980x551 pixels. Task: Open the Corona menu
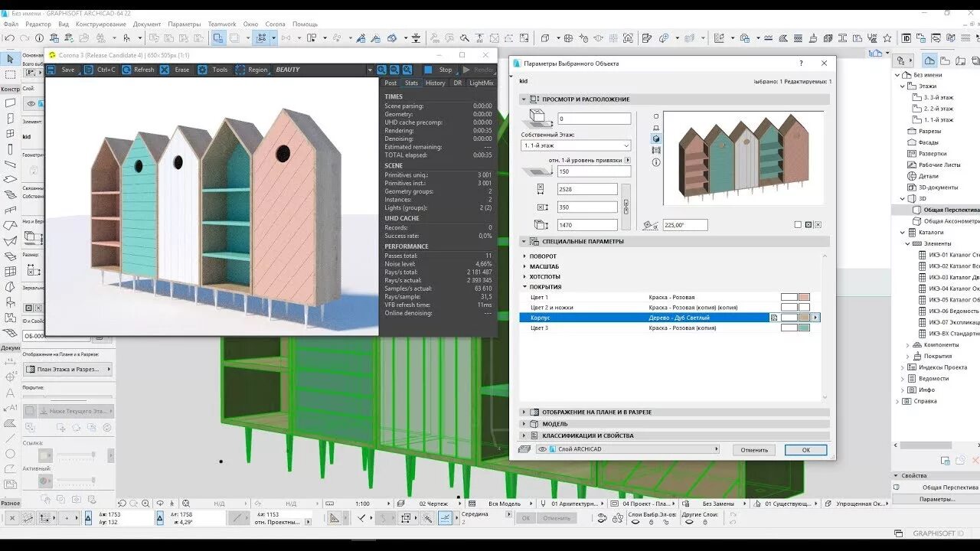point(276,24)
